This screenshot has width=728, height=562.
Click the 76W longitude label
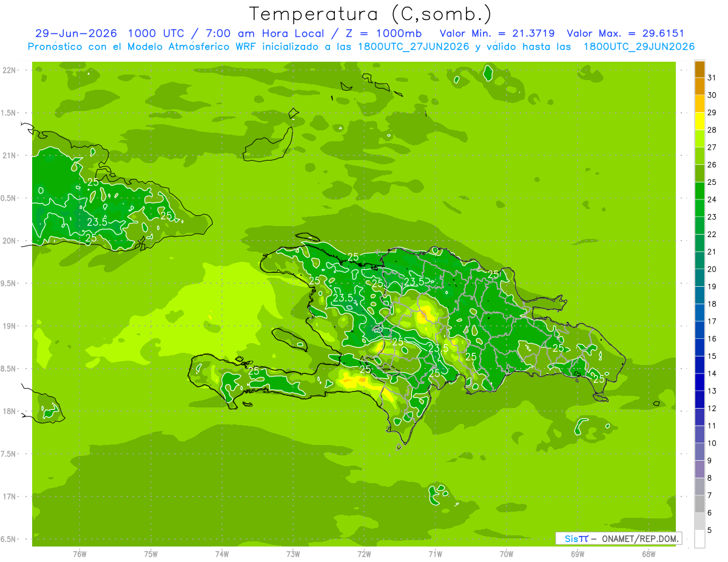pyautogui.click(x=79, y=554)
